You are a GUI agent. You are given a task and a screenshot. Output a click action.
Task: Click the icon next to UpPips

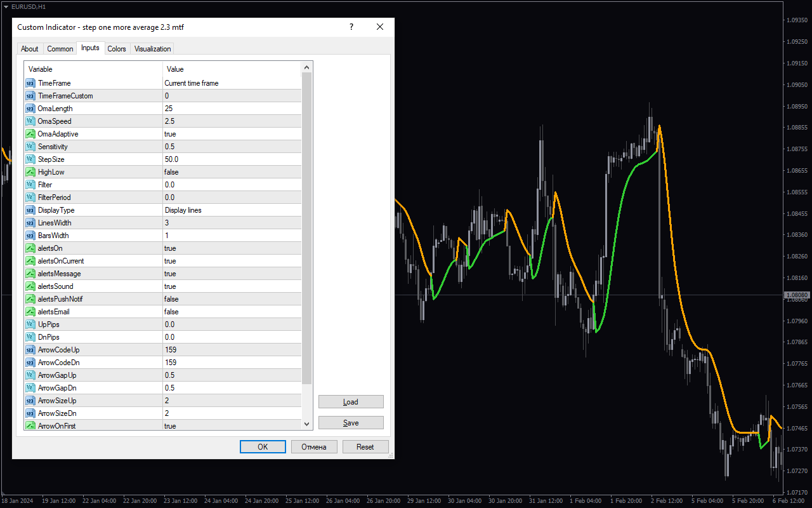tap(30, 324)
